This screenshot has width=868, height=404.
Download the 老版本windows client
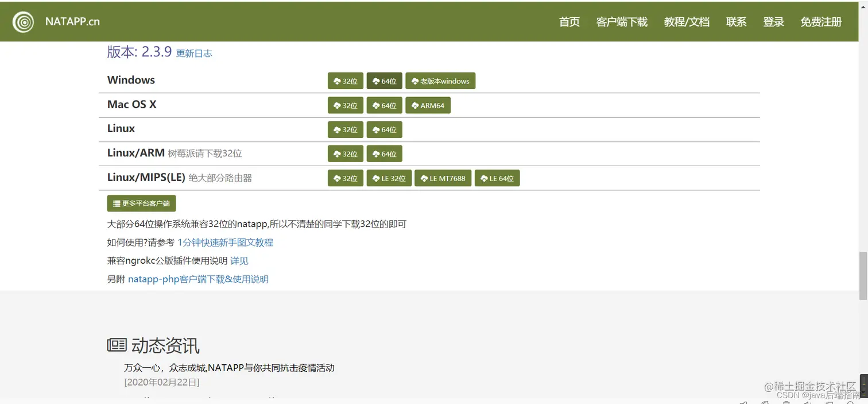tap(440, 81)
